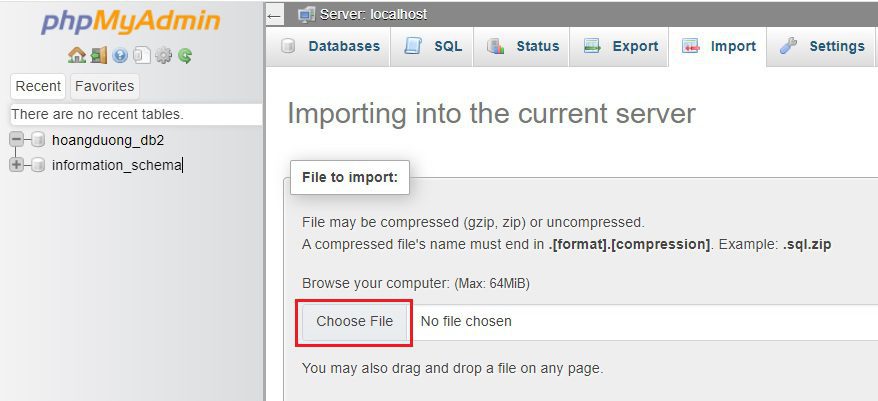Open the Settings tab
The height and width of the screenshot is (401, 878).
(x=823, y=46)
